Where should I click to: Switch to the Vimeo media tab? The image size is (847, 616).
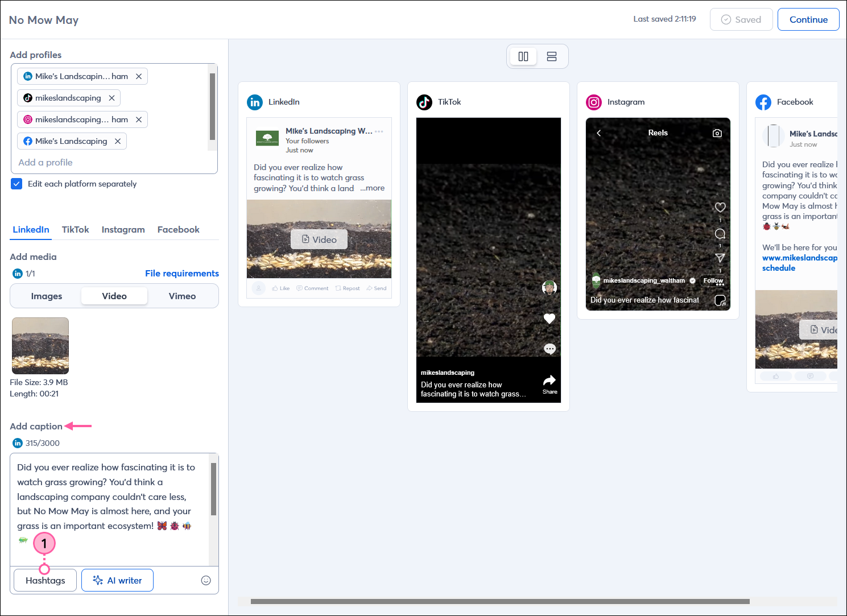point(182,296)
